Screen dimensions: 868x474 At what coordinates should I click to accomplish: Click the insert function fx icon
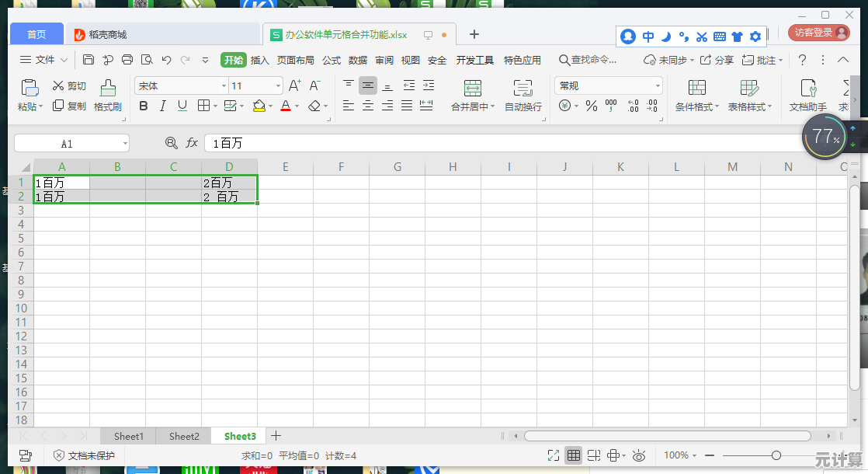pos(192,143)
